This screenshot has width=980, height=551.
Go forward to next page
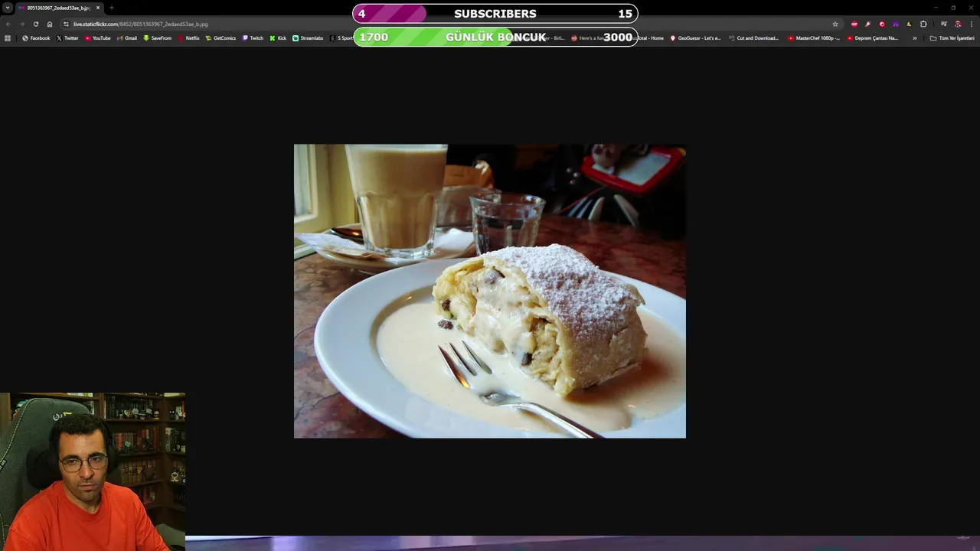pos(21,24)
